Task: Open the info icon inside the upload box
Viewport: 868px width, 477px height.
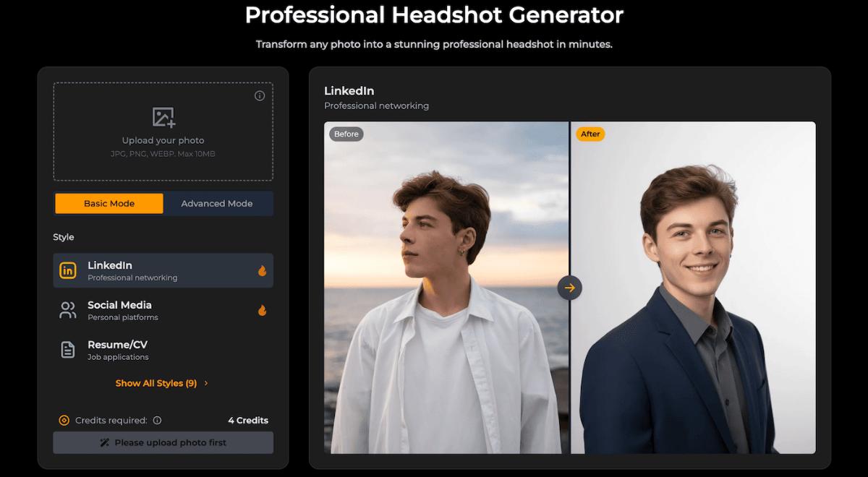Action: (260, 95)
